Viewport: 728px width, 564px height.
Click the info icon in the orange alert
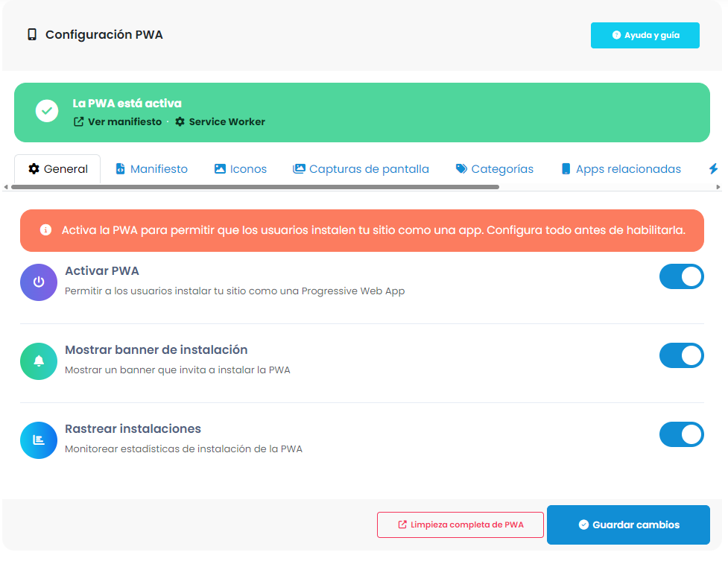pyautogui.click(x=45, y=230)
